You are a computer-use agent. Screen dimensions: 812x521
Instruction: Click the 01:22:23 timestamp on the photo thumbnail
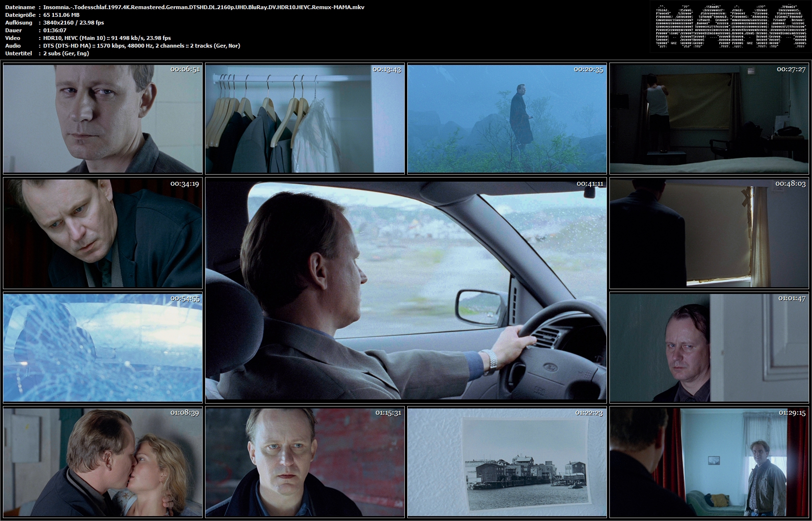click(x=589, y=412)
